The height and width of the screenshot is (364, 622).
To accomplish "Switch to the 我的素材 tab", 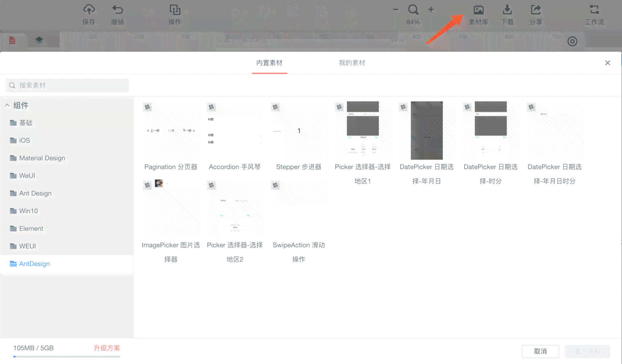I will coord(352,63).
